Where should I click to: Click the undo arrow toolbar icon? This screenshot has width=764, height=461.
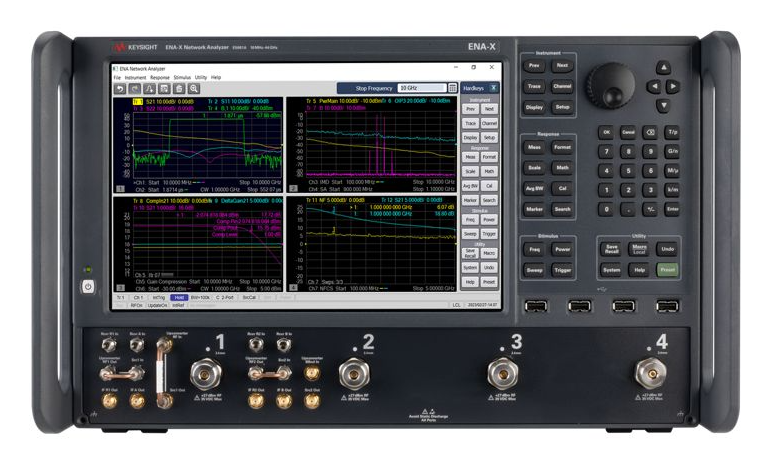point(120,88)
